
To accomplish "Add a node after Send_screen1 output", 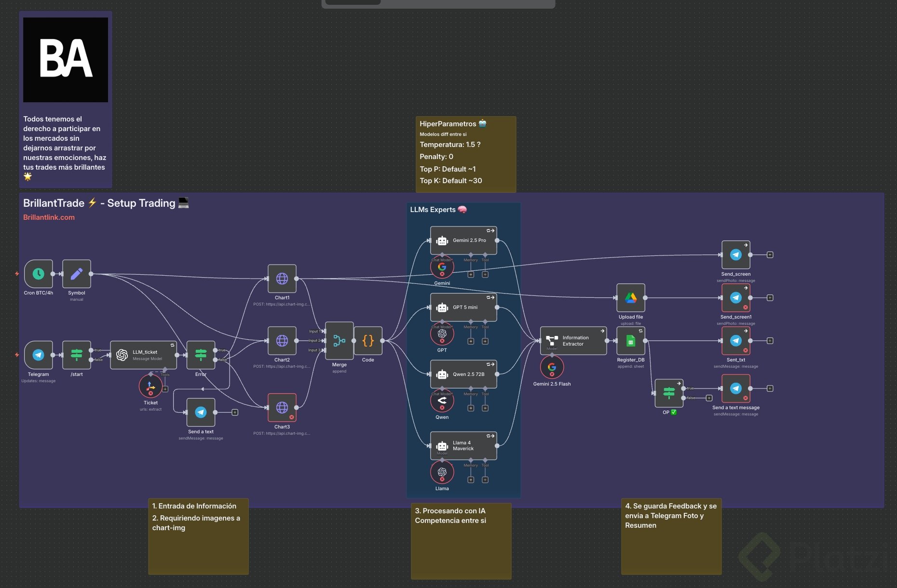I will (770, 298).
